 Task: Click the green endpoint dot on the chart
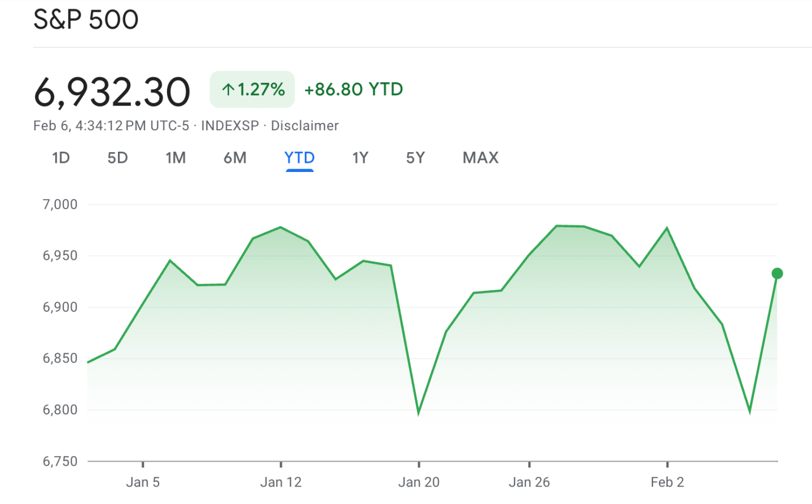pos(777,273)
